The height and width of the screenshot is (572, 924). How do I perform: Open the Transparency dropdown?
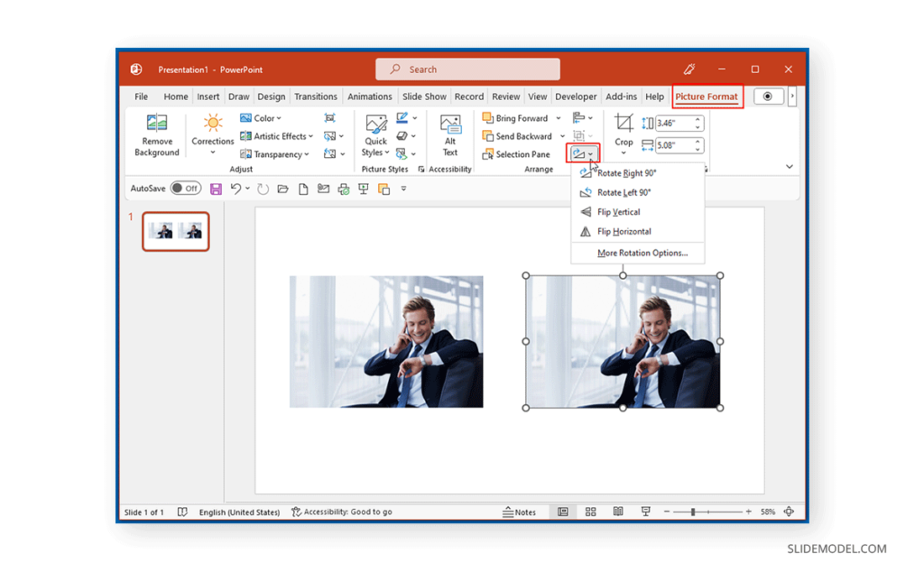[x=274, y=154]
